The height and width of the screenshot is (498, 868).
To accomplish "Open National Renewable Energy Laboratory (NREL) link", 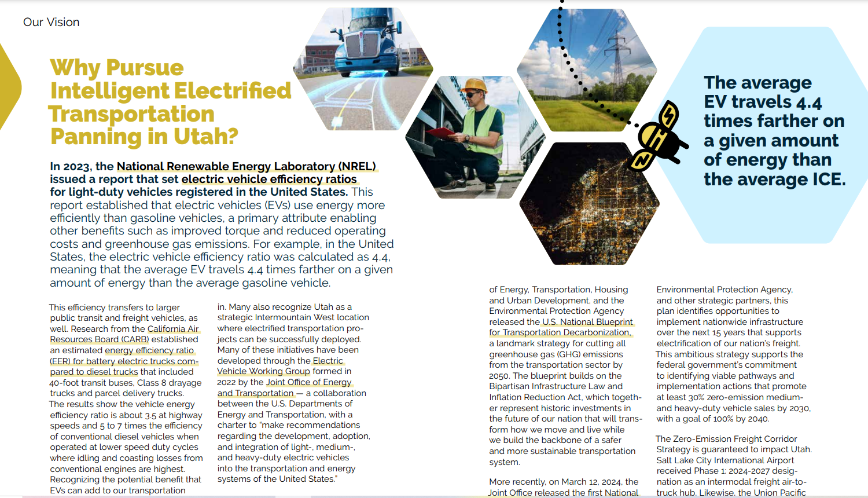I will click(247, 167).
